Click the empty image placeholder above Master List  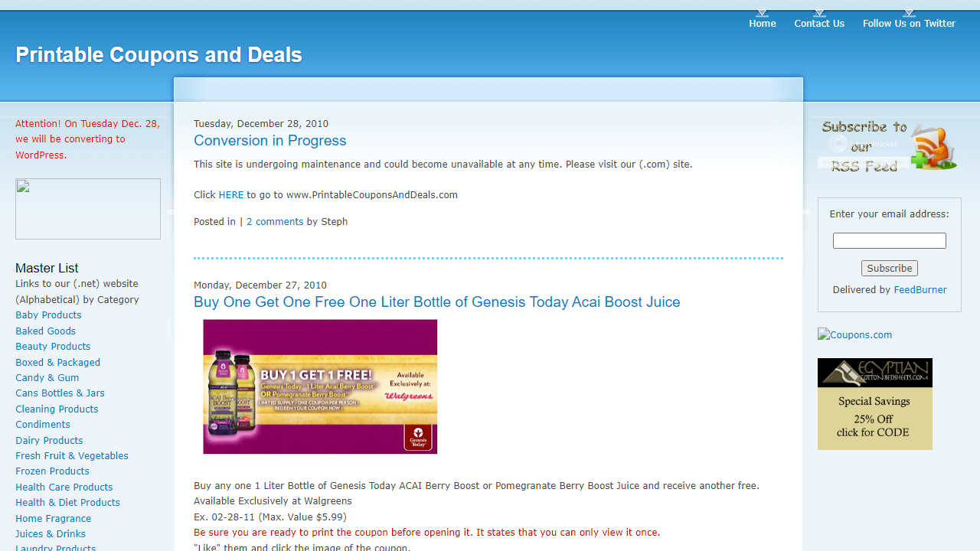[87, 208]
